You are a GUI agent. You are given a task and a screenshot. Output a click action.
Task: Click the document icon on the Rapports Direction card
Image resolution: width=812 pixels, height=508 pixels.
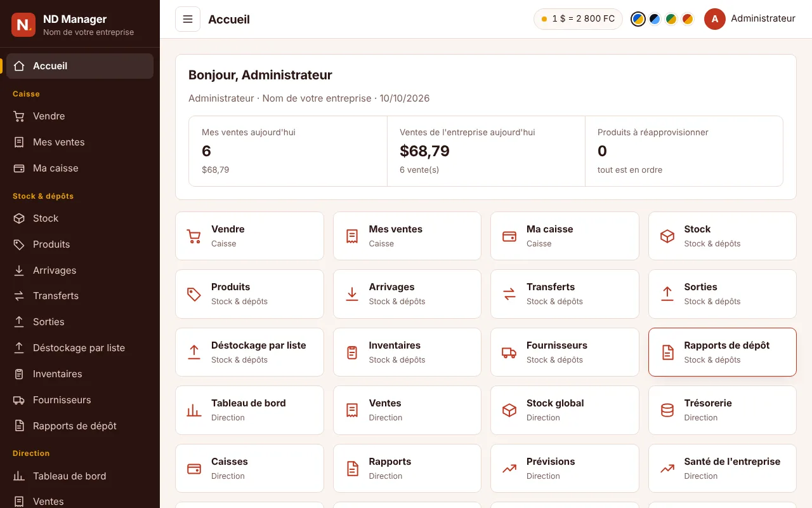[352, 469]
